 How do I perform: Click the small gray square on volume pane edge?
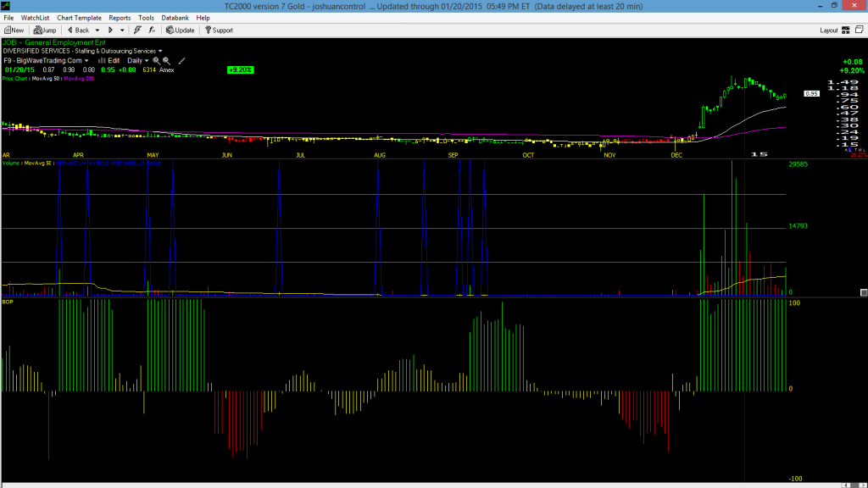864,292
